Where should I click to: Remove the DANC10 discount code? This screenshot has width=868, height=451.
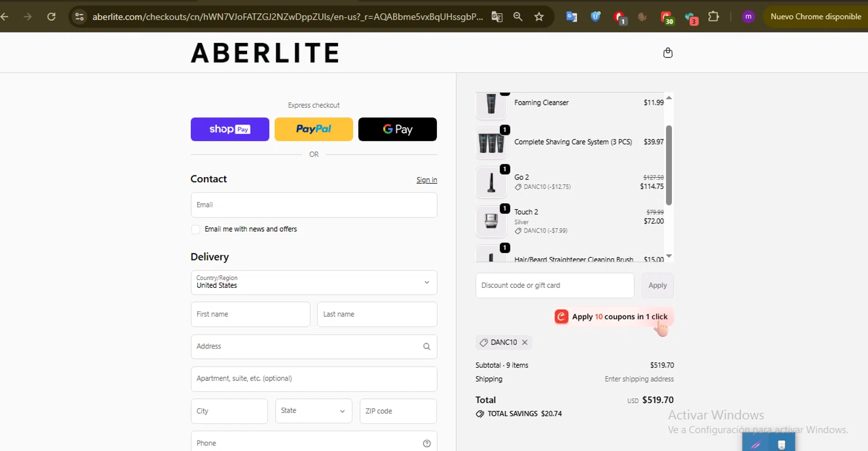525,342
